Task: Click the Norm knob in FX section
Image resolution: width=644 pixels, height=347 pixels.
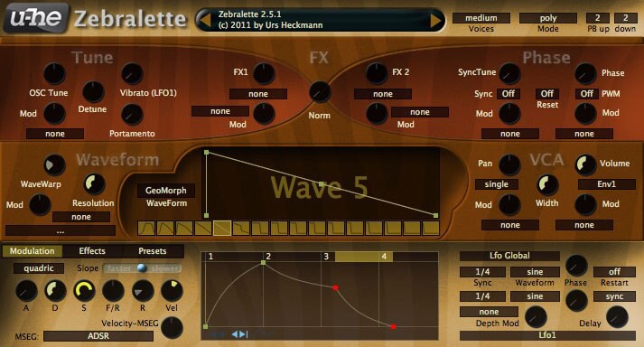Action: tap(320, 91)
